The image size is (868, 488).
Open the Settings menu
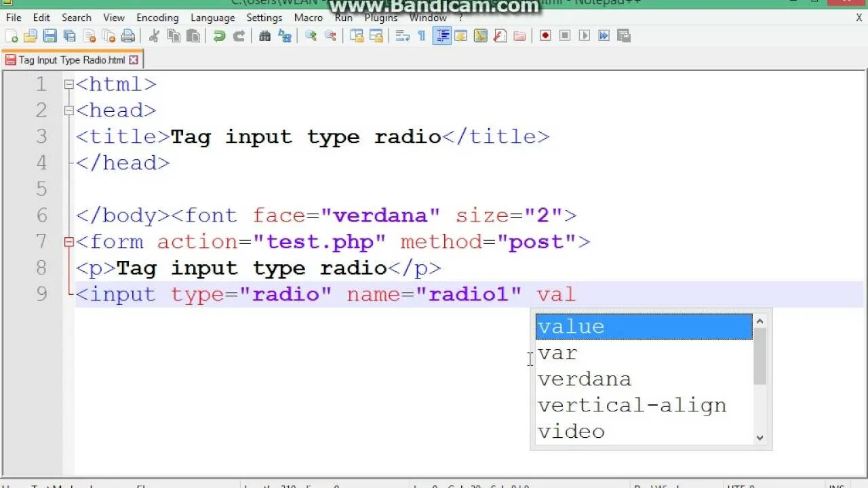264,18
